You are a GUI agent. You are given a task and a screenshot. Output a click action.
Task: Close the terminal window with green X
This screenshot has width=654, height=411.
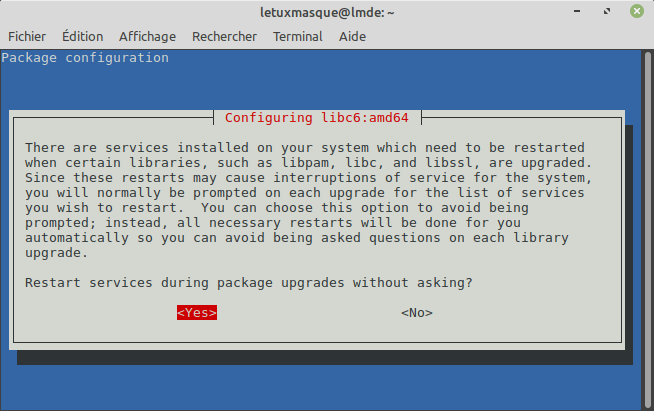(x=636, y=12)
